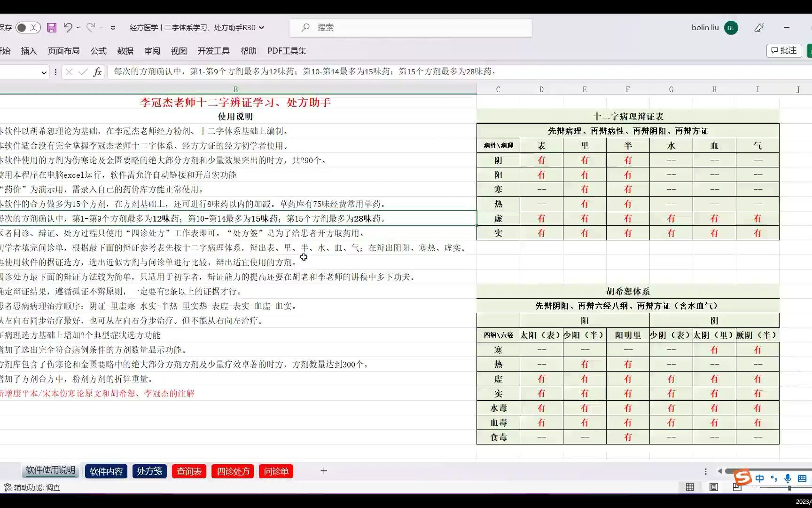Select the 使用说明 heading cell
The height and width of the screenshot is (508, 812).
[235, 116]
